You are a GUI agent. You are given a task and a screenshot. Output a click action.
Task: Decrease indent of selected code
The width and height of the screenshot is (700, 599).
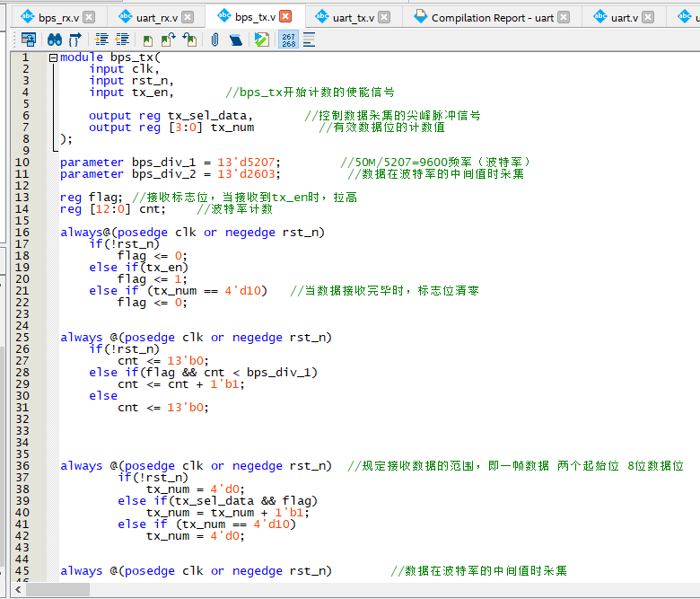[x=122, y=40]
